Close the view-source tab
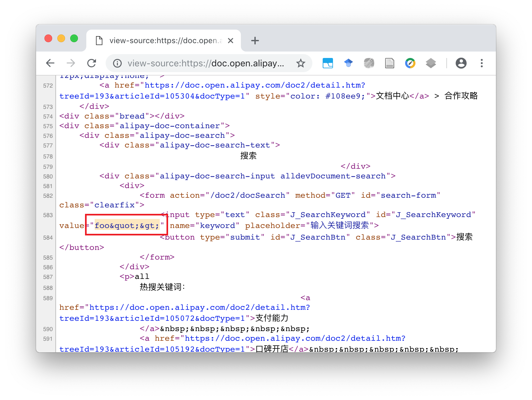Viewport: 532px width, 400px height. pyautogui.click(x=230, y=41)
